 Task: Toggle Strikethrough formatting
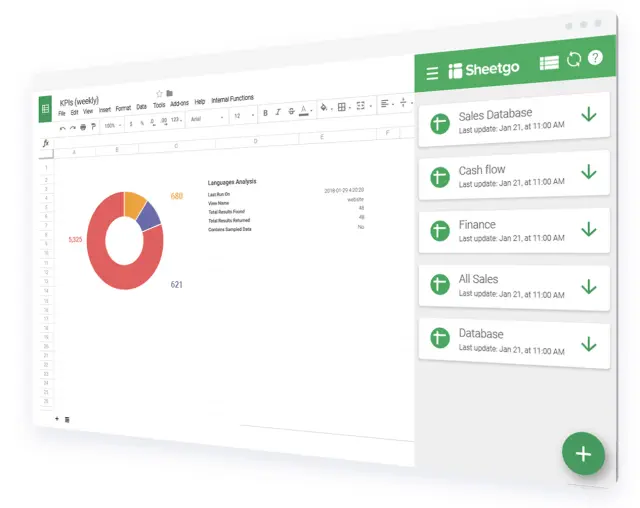pyautogui.click(x=291, y=111)
